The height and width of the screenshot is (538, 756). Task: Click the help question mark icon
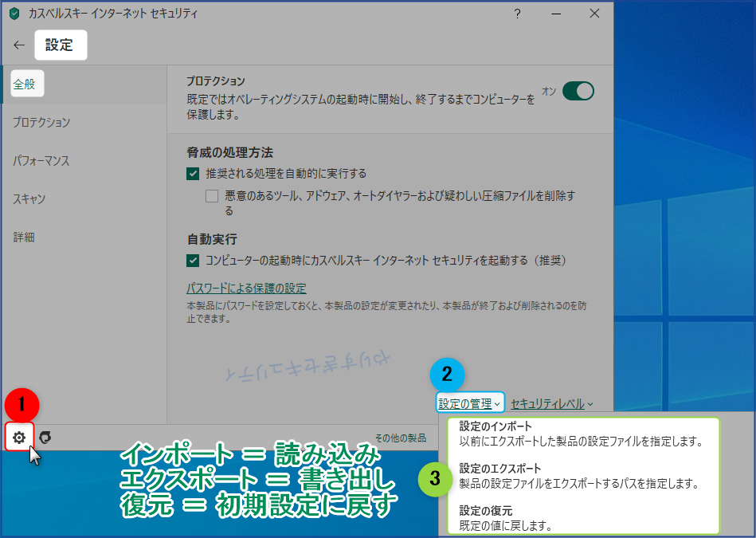(x=517, y=14)
